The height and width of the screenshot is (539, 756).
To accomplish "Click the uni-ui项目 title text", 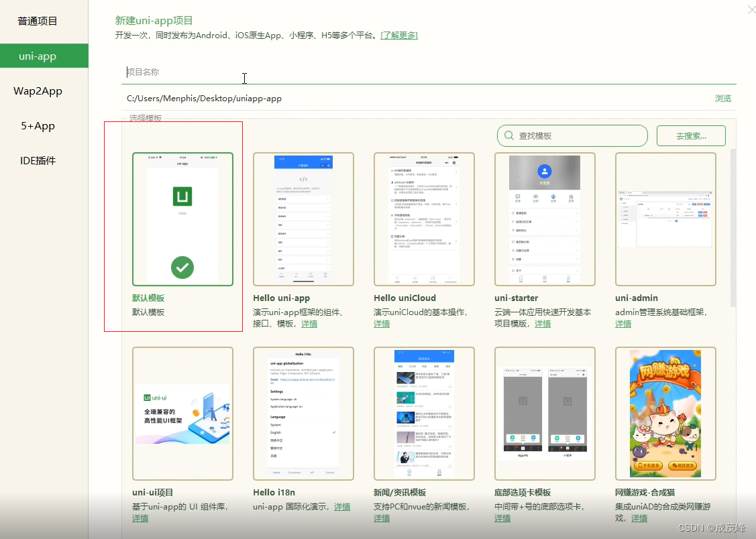I will coord(152,493).
